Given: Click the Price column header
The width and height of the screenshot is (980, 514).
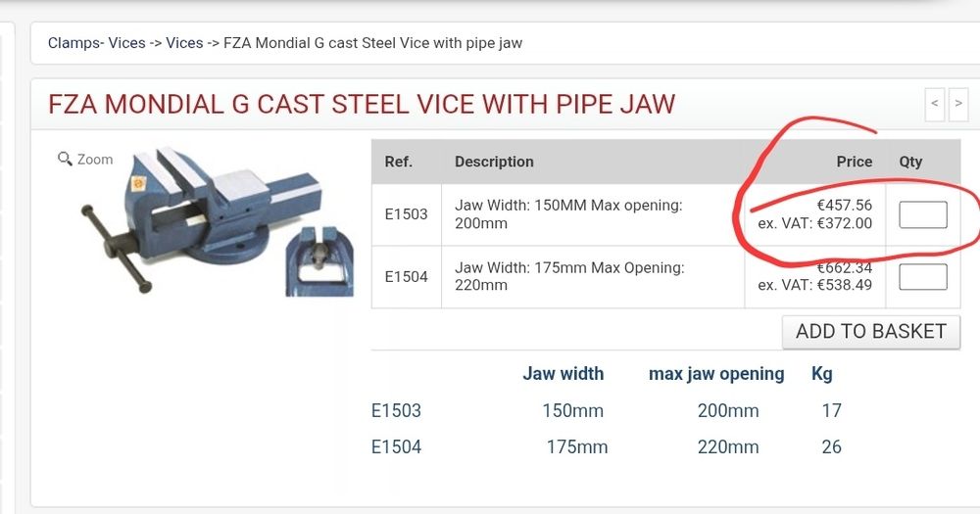Looking at the screenshot, I should point(854,162).
